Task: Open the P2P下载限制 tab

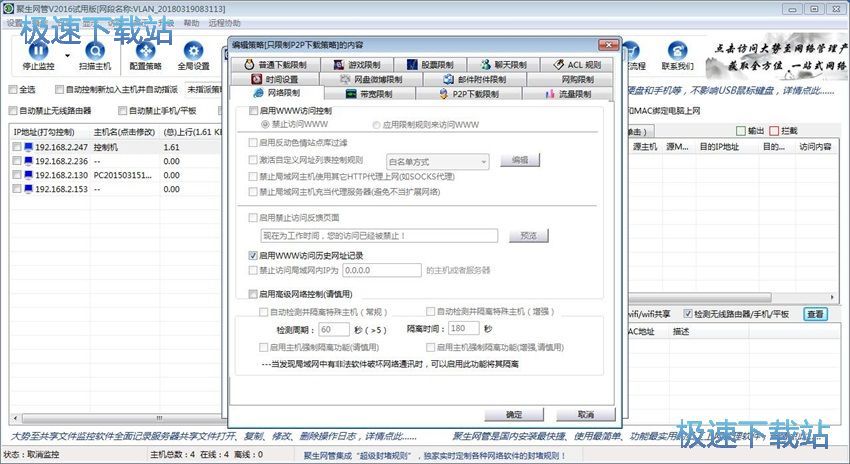Action: (468, 94)
